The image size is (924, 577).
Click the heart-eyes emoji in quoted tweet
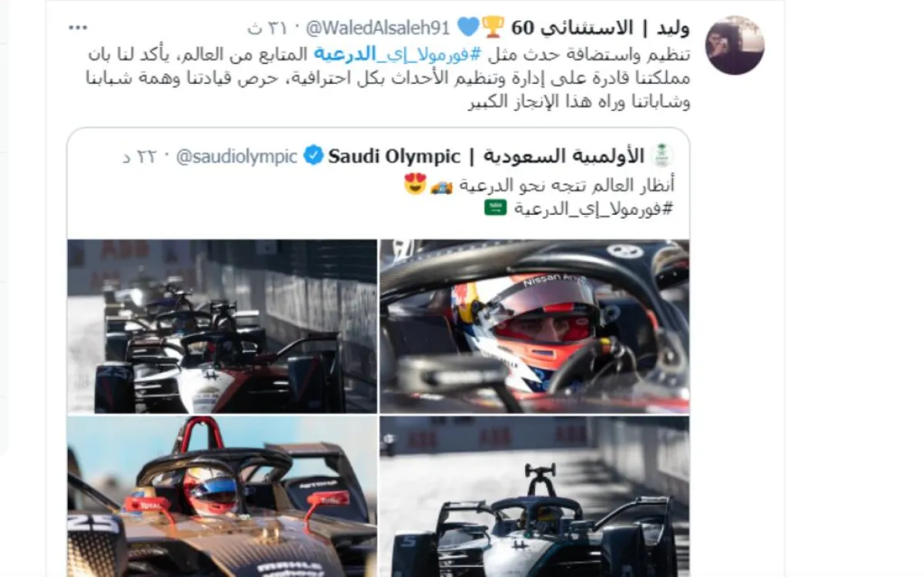[x=416, y=184]
